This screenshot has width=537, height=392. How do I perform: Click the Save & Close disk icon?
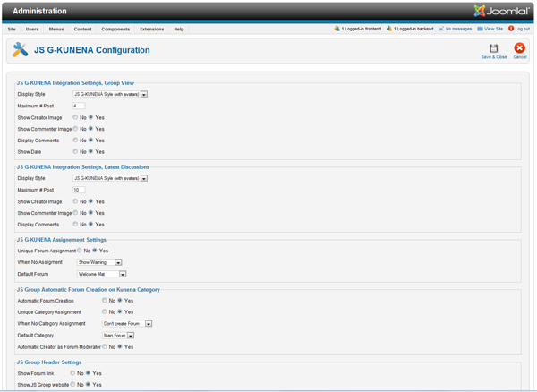[493, 48]
